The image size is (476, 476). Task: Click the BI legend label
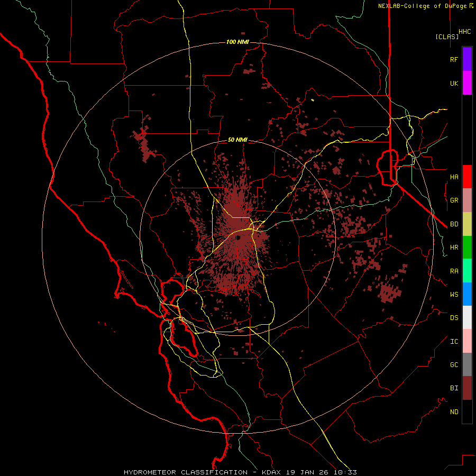point(454,388)
